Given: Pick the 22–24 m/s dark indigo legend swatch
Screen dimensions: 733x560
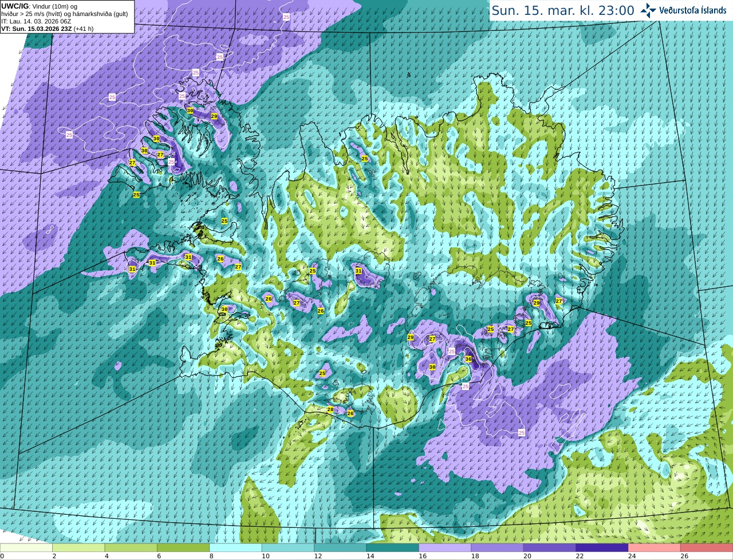Looking at the screenshot, I should point(602,548).
